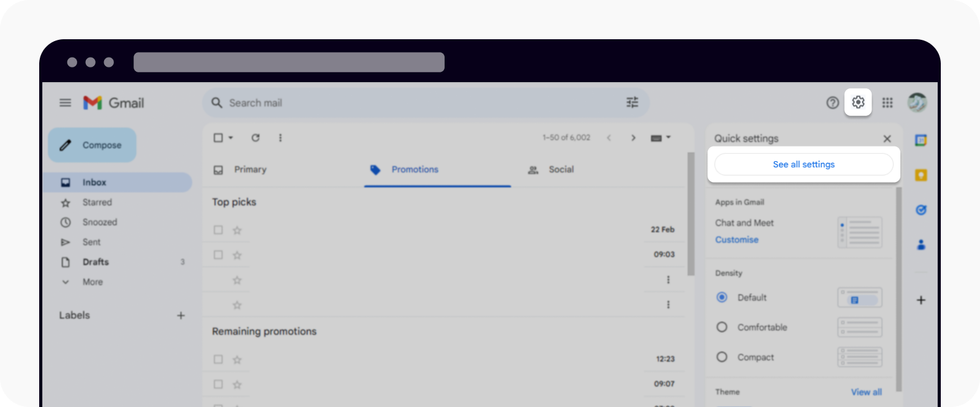Toggle the main menu hamburger icon
980x407 pixels.
66,103
